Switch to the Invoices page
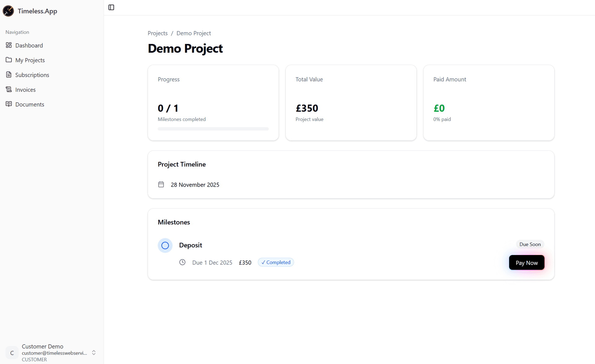Image resolution: width=595 pixels, height=364 pixels. click(25, 89)
